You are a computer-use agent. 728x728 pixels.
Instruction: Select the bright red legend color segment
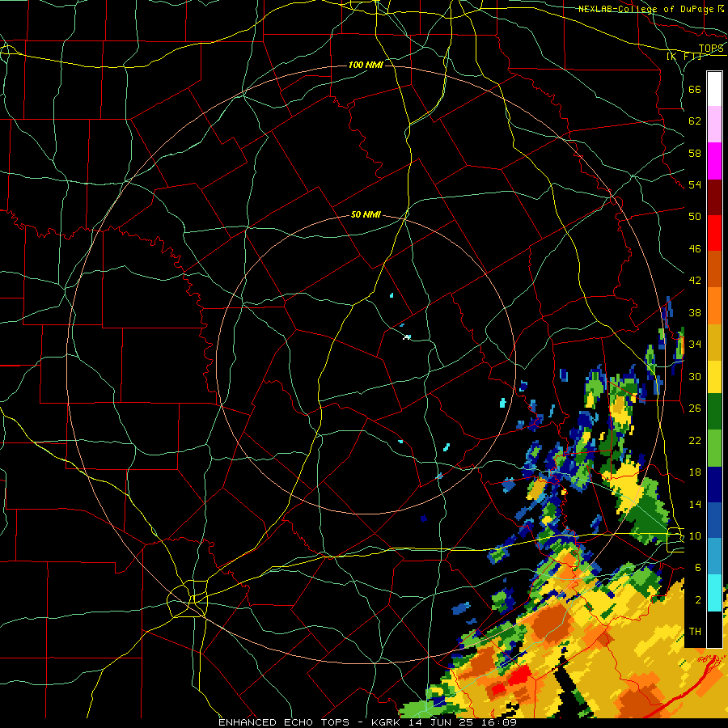click(x=714, y=233)
